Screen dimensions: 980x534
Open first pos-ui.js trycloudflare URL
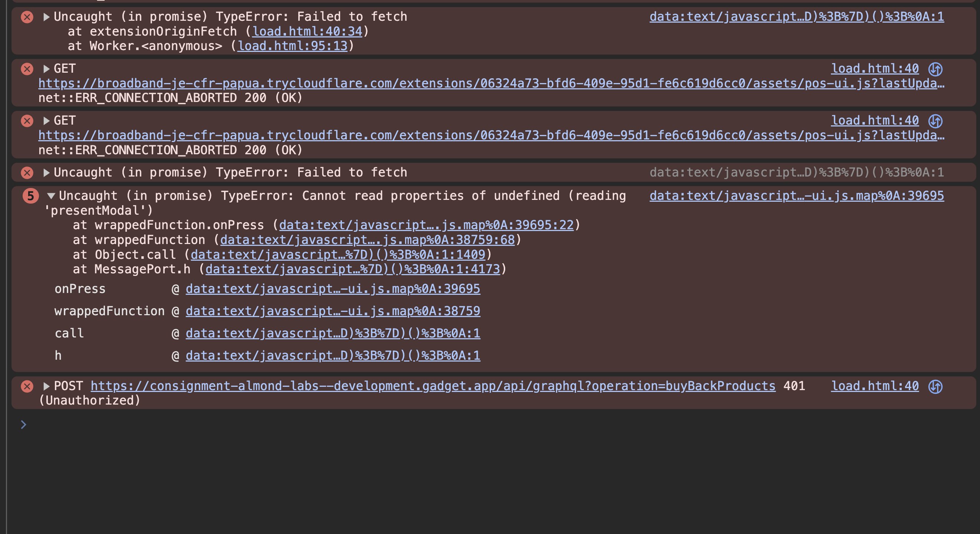491,83
